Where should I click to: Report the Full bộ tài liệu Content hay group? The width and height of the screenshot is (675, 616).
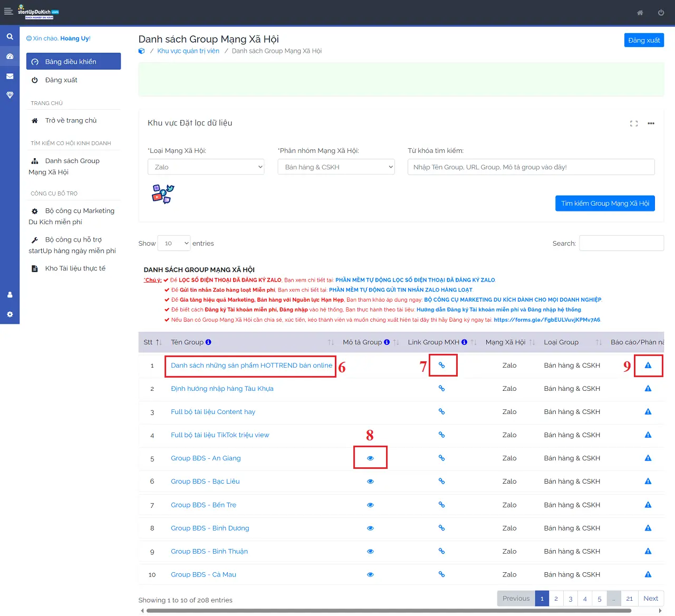click(x=648, y=412)
